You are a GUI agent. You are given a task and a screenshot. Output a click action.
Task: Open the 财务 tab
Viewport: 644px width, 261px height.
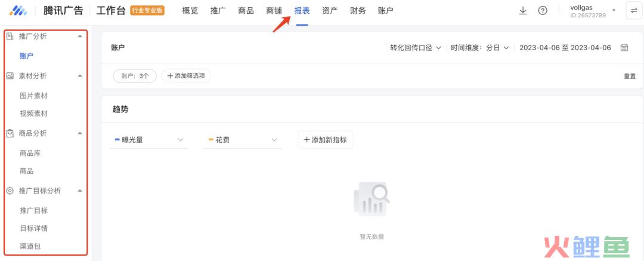pyautogui.click(x=358, y=11)
